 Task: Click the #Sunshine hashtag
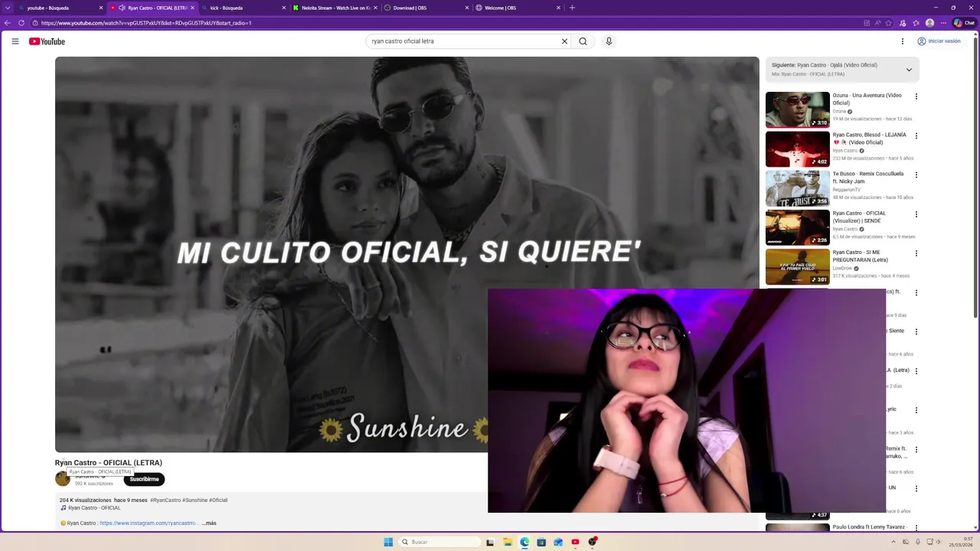pyautogui.click(x=194, y=500)
